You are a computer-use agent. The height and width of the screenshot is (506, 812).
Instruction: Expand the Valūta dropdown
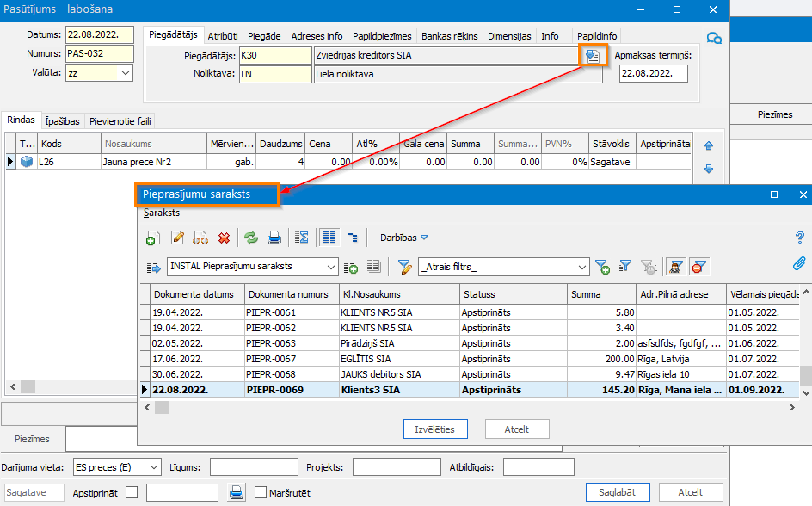[126, 73]
